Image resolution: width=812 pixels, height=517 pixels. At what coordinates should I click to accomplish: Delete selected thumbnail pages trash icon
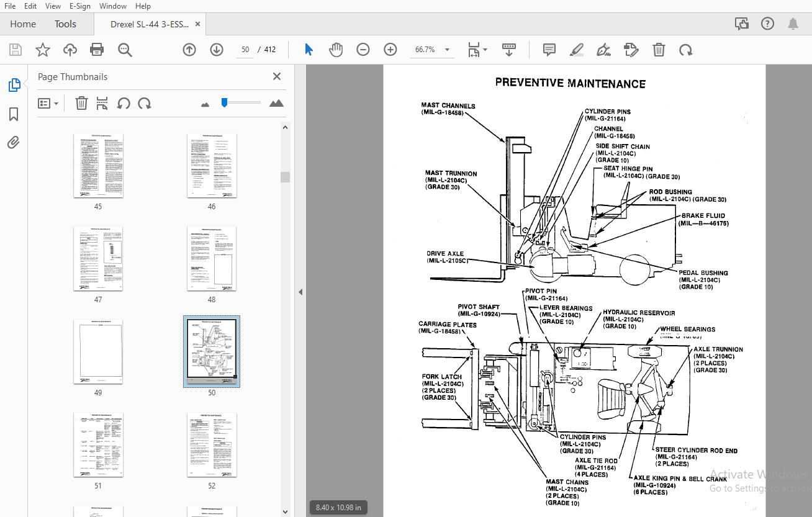pos(81,103)
